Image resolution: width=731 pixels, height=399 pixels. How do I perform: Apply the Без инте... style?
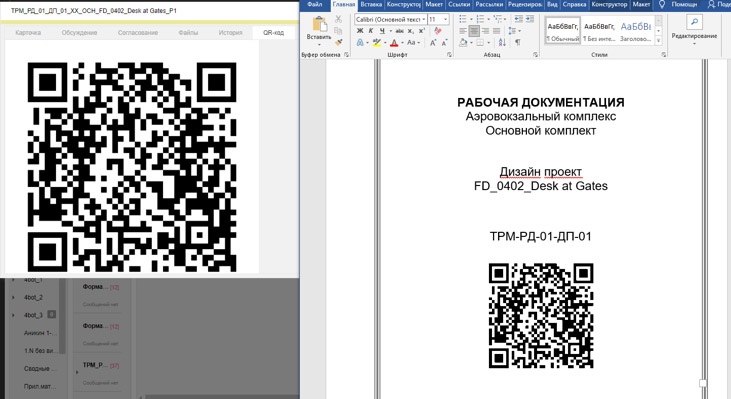click(599, 31)
